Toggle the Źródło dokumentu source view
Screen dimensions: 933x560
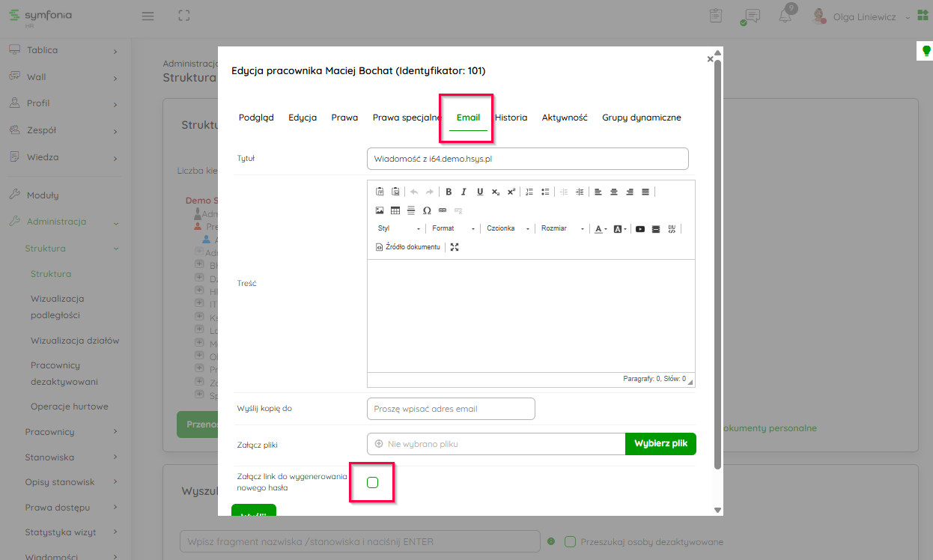coord(408,247)
